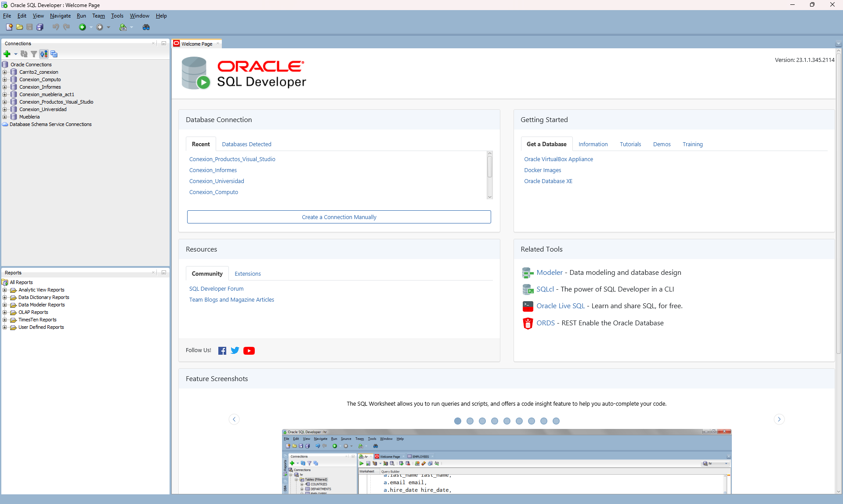Click the Collapse All icon in Connections

point(54,54)
